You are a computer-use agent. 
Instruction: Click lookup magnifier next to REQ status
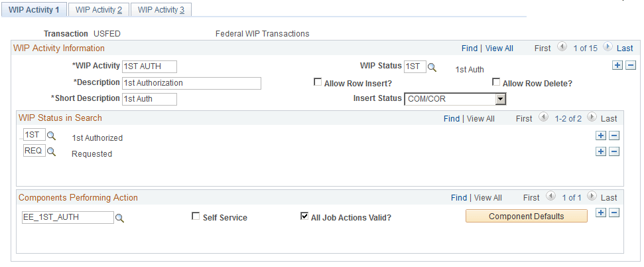[x=51, y=152]
